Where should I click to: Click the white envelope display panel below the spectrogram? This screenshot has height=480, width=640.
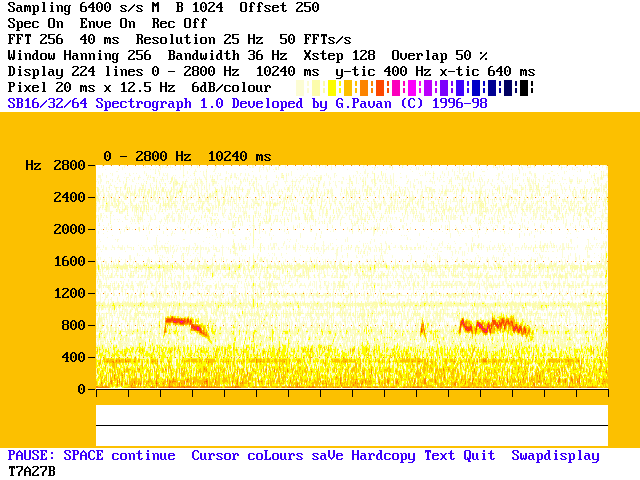coord(352,426)
